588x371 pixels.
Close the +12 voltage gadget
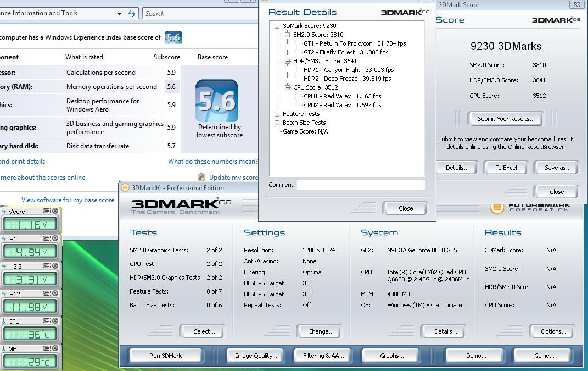55,294
